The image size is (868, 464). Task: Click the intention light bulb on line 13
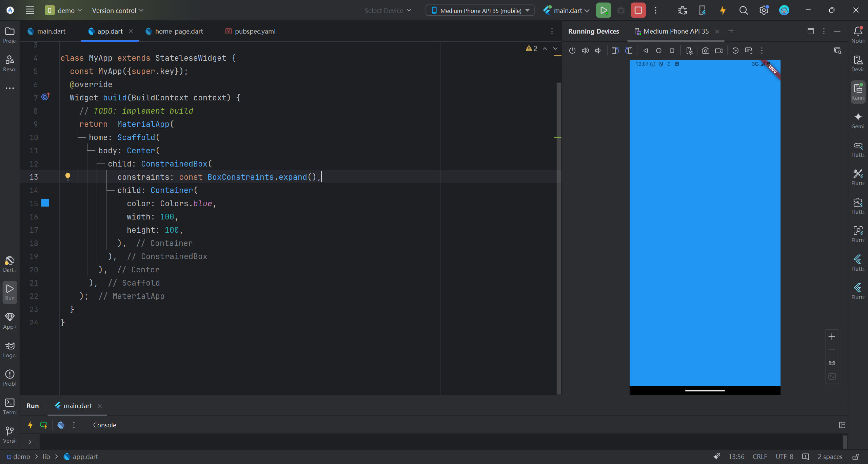click(68, 176)
